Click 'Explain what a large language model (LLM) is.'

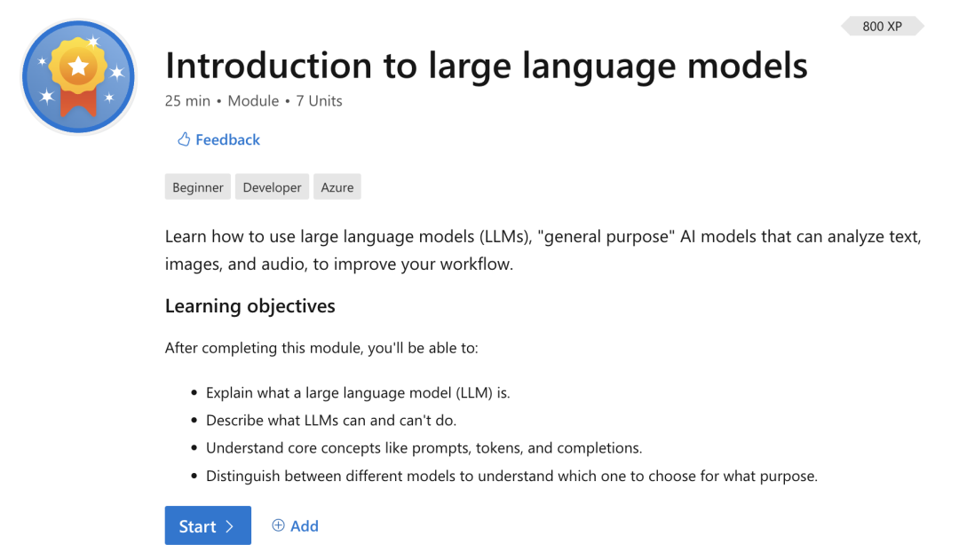[358, 392]
